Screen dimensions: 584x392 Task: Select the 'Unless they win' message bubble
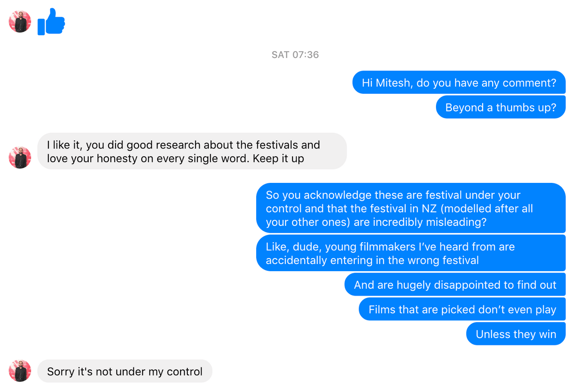click(516, 334)
